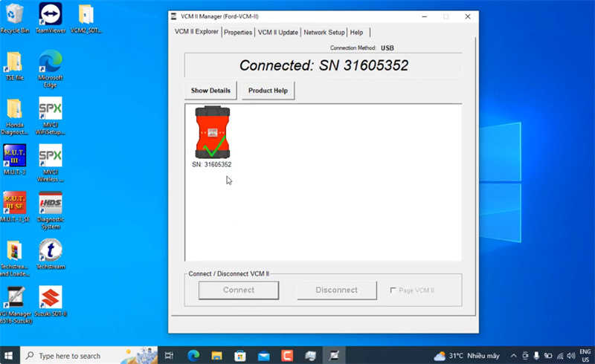Launch MVCI WiFiSetup shortcut
595x364 pixels.
point(51,116)
